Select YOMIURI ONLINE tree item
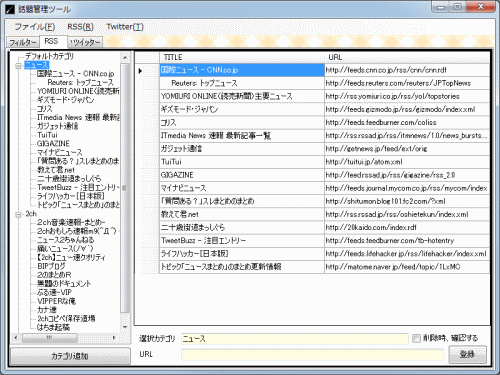The height and width of the screenshot is (375, 500). (x=78, y=91)
